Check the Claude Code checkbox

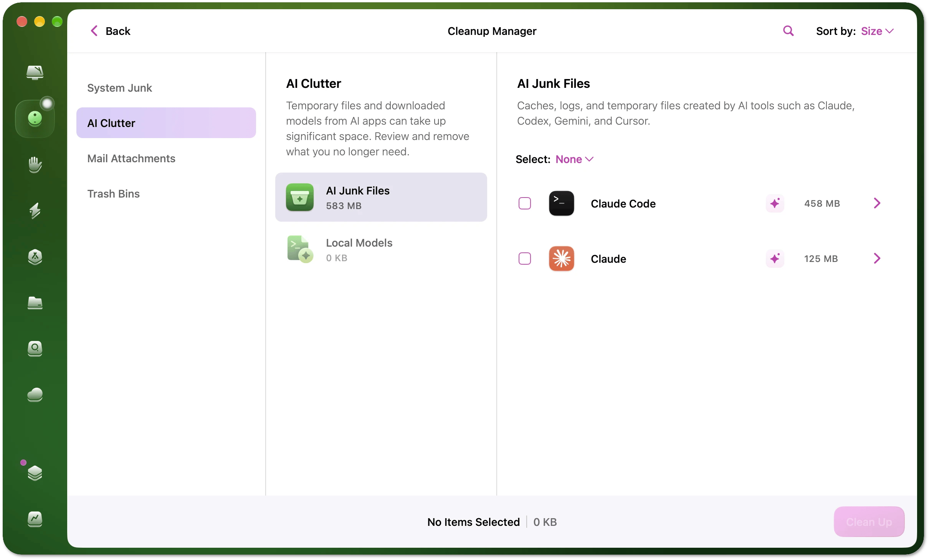pos(524,203)
